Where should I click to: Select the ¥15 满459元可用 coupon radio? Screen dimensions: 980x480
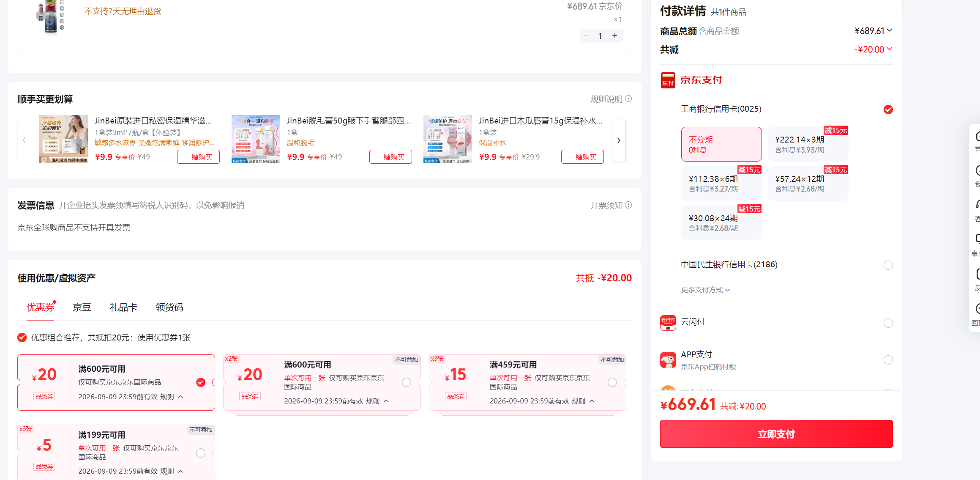pyautogui.click(x=612, y=382)
